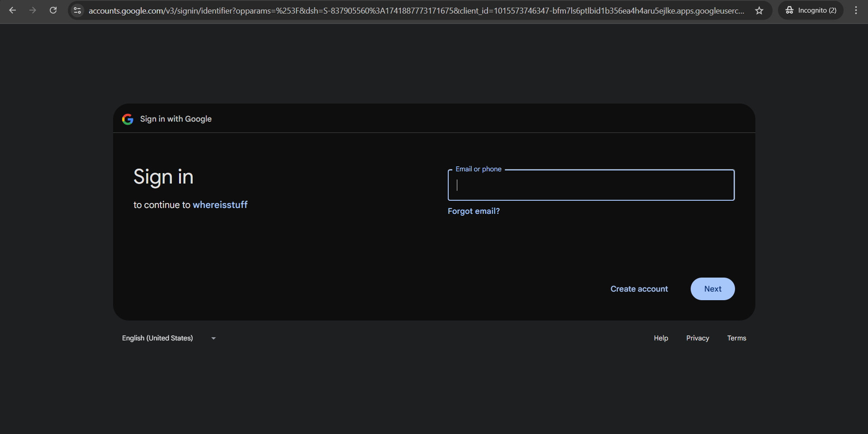
Task: Open Chrome three-dot menu
Action: coord(856,10)
